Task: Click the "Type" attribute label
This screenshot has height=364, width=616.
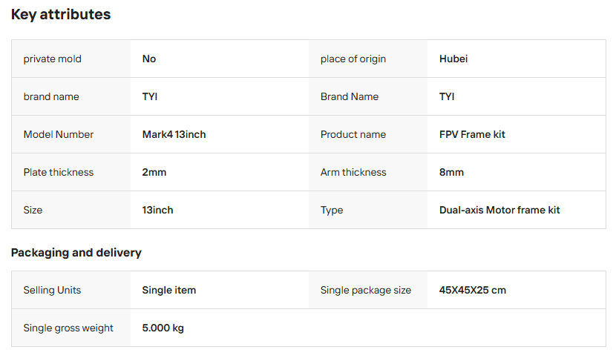Action: 332,211
